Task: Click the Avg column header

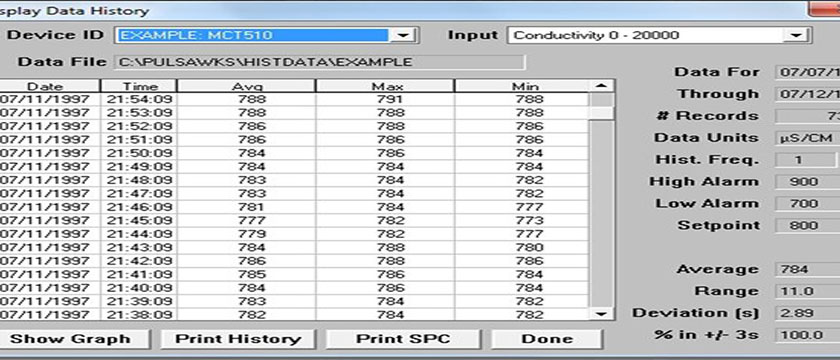Action: tap(246, 86)
